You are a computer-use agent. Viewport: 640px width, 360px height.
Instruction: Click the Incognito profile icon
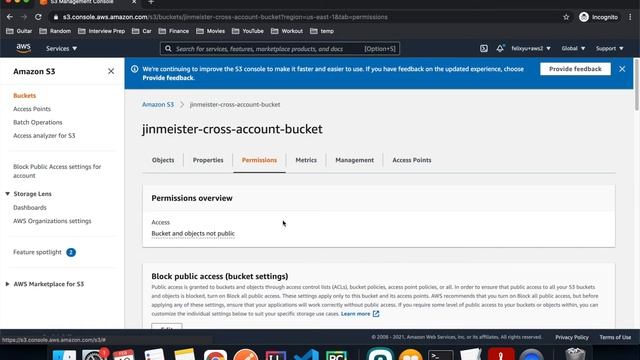(584, 17)
